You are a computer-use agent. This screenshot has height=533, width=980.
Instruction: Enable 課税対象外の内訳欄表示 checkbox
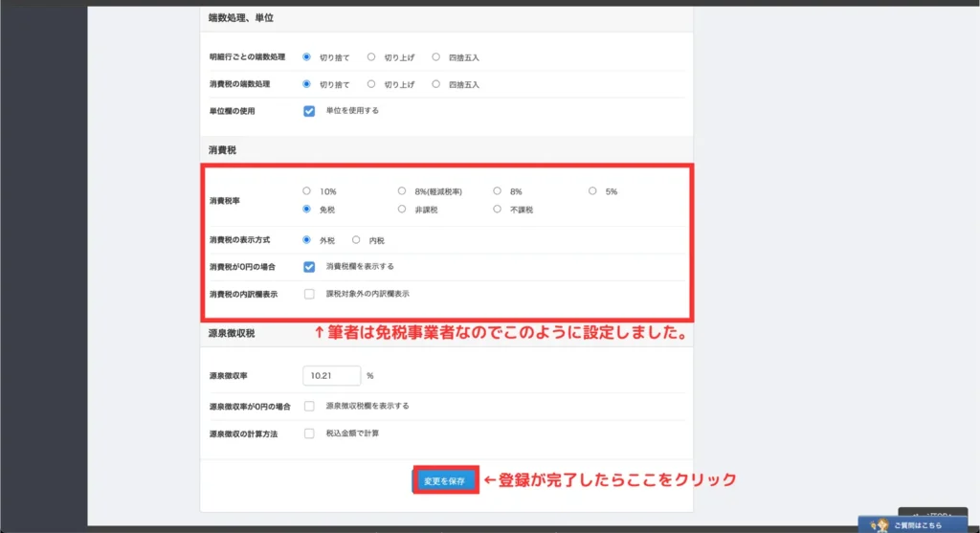[309, 294]
